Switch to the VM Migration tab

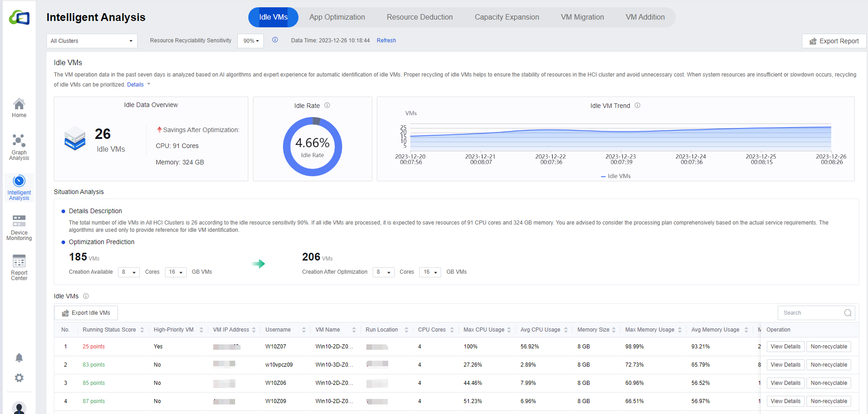pyautogui.click(x=582, y=17)
